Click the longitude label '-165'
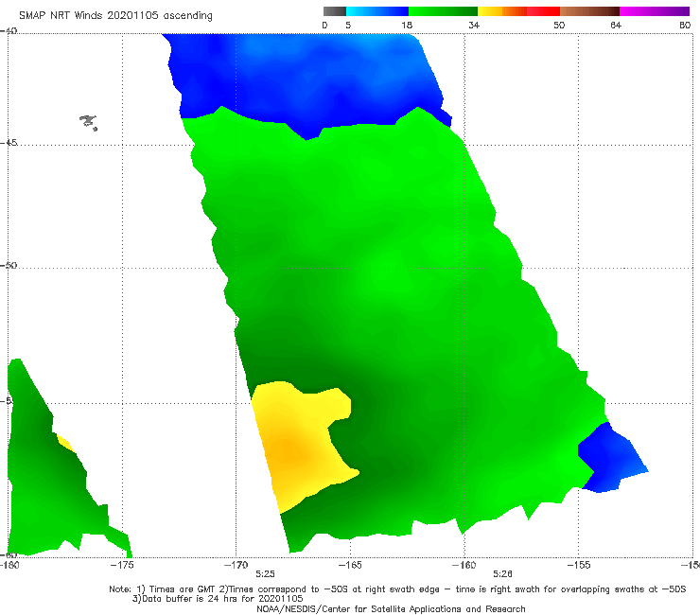Viewport: 700px width, 615px height. click(350, 565)
